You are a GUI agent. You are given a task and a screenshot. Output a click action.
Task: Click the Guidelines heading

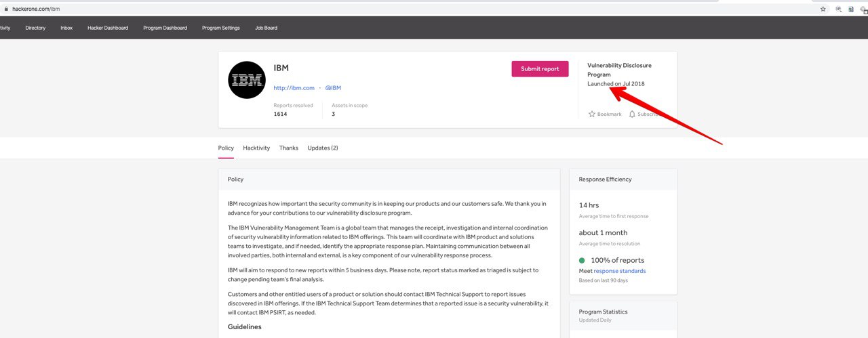coord(244,326)
